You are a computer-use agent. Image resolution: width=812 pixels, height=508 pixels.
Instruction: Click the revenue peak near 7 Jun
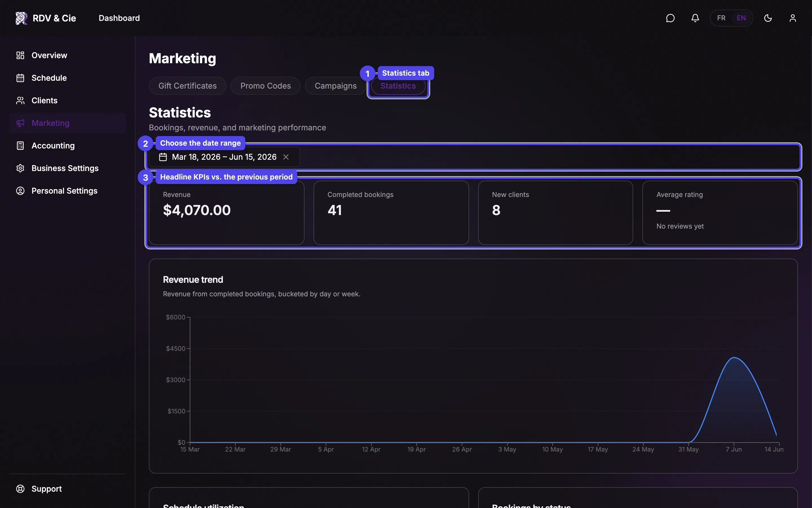(x=734, y=358)
